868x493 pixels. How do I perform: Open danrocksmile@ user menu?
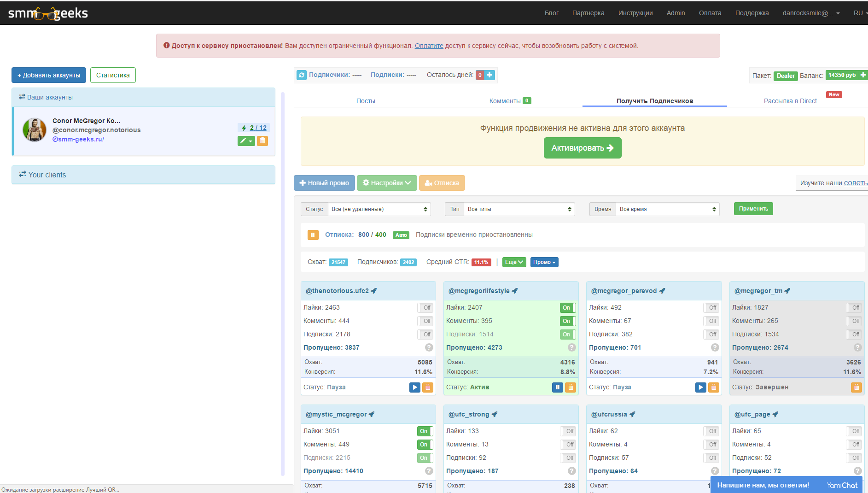click(x=811, y=13)
